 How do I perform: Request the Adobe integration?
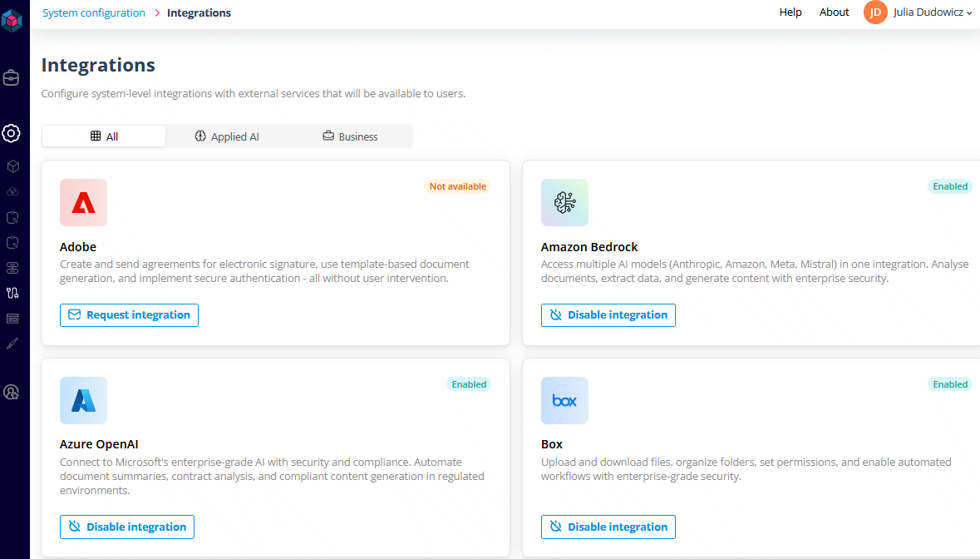[x=129, y=314]
